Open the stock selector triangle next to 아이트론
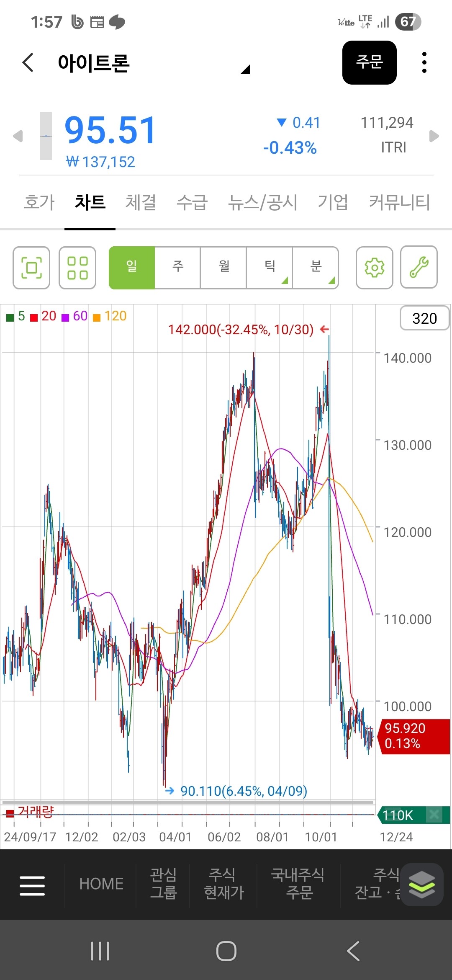452x980 pixels. pyautogui.click(x=246, y=69)
